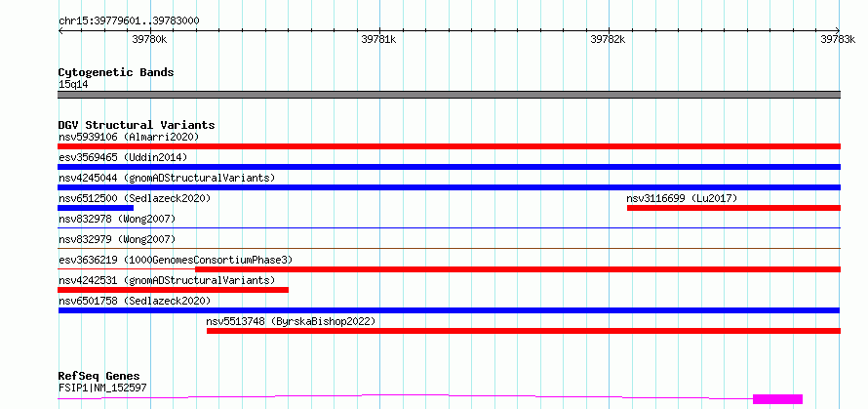
Task: Open the nsv6512500 (Sedlazeck2020) label
Action: click(x=135, y=198)
